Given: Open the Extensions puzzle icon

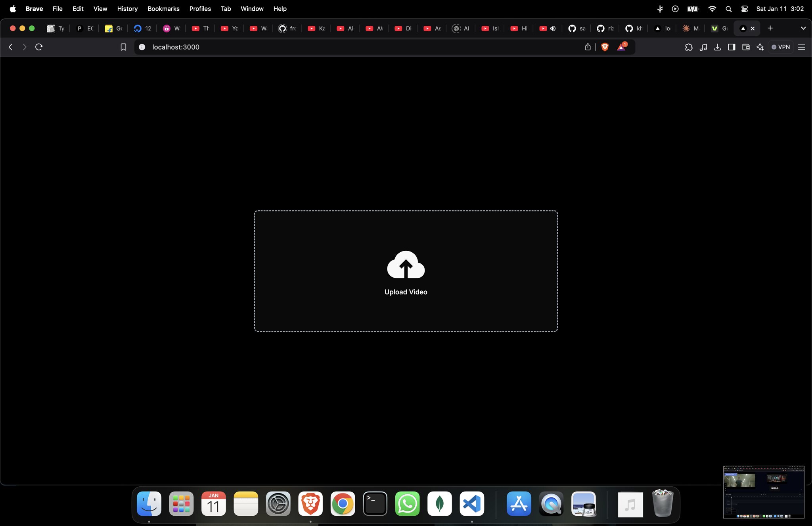Looking at the screenshot, I should (689, 47).
